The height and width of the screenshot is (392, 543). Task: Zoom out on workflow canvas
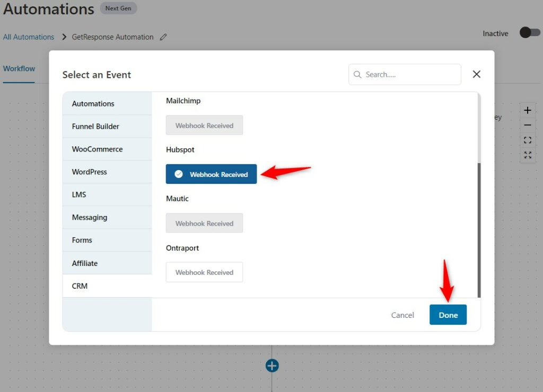[528, 125]
